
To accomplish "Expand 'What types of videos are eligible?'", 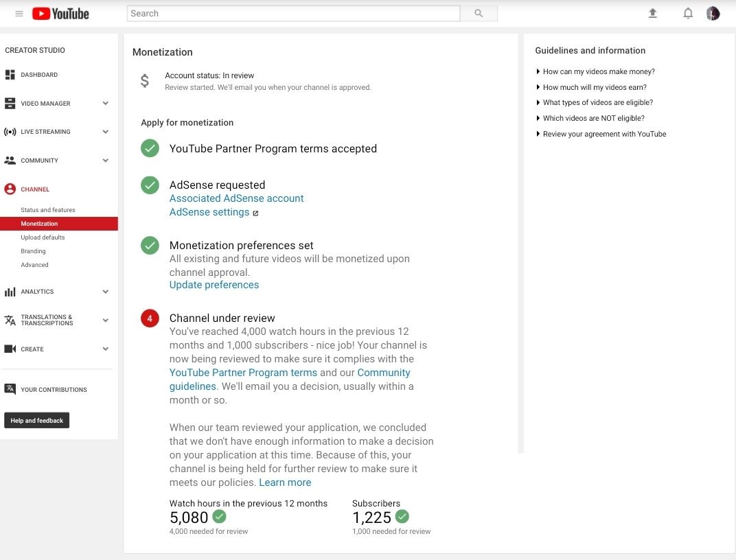I will [595, 103].
